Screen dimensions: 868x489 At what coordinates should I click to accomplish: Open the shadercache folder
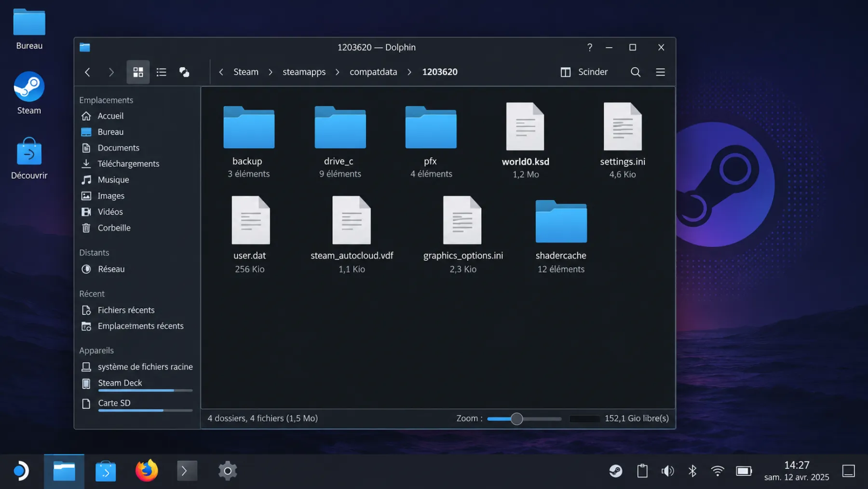[561, 236]
